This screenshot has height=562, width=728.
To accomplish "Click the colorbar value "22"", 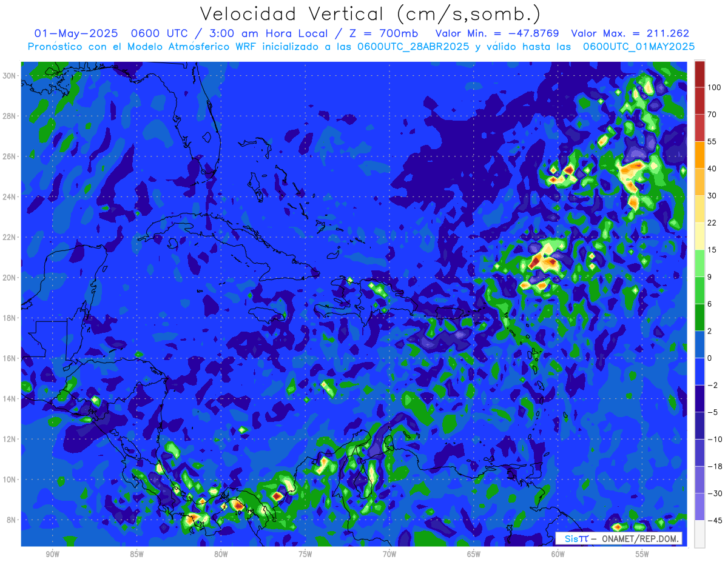I will coord(712,222).
